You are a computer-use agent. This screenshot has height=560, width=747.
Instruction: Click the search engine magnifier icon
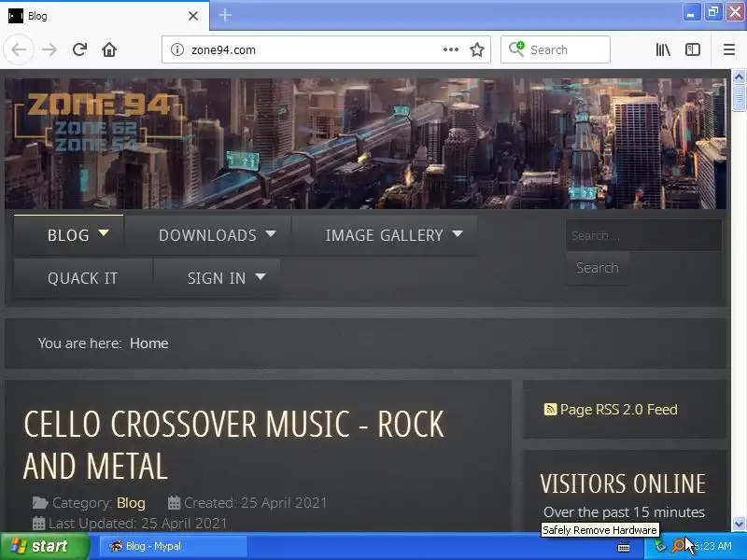[516, 49]
